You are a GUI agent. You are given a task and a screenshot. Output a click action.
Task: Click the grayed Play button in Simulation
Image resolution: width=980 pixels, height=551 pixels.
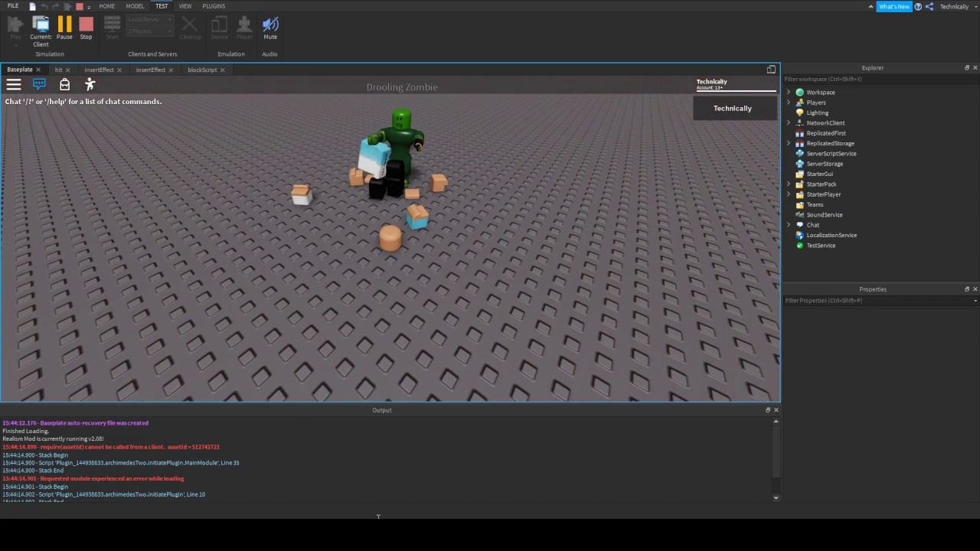tap(15, 28)
